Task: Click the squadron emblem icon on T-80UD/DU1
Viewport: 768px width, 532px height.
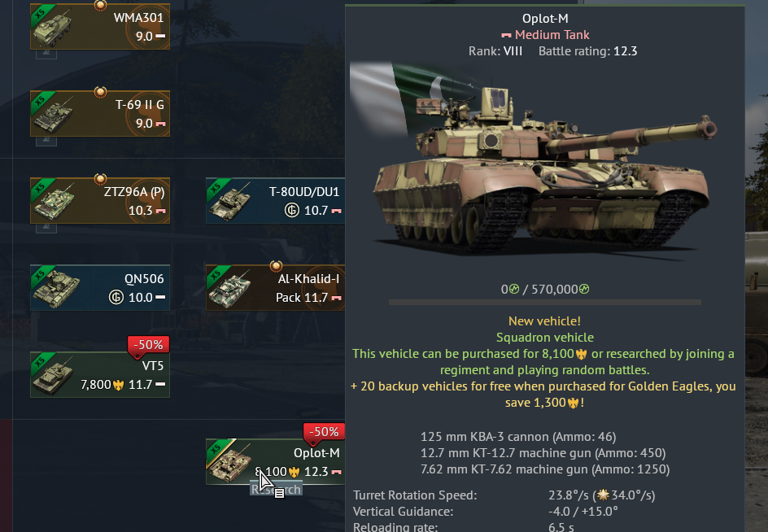Action: point(292,210)
